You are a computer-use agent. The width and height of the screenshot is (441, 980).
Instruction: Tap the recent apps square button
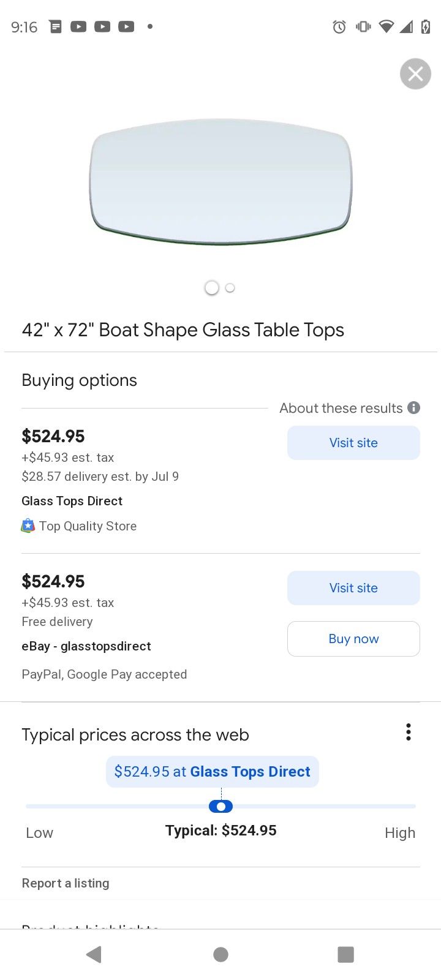(345, 954)
